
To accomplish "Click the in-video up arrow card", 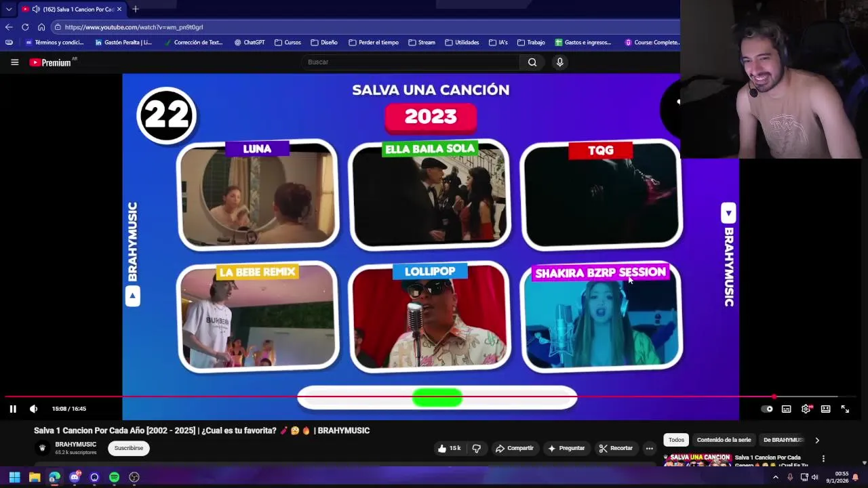I will click(x=132, y=296).
